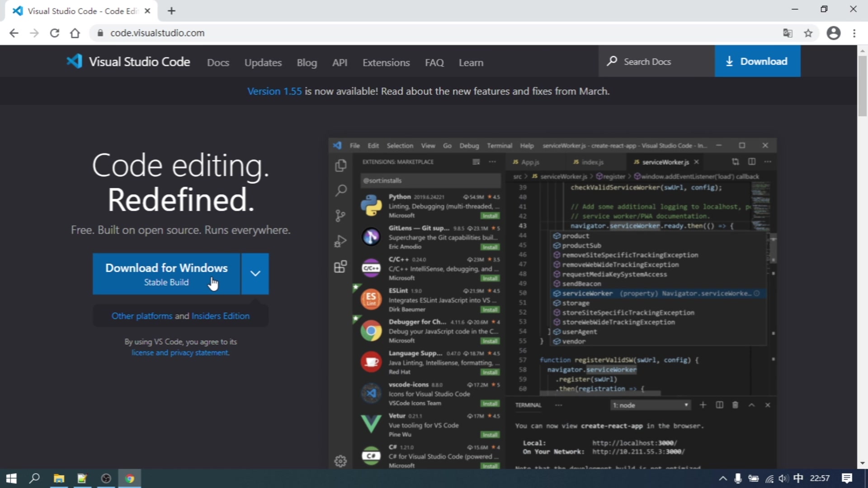Open the Docs page from the navigation bar

[218, 62]
